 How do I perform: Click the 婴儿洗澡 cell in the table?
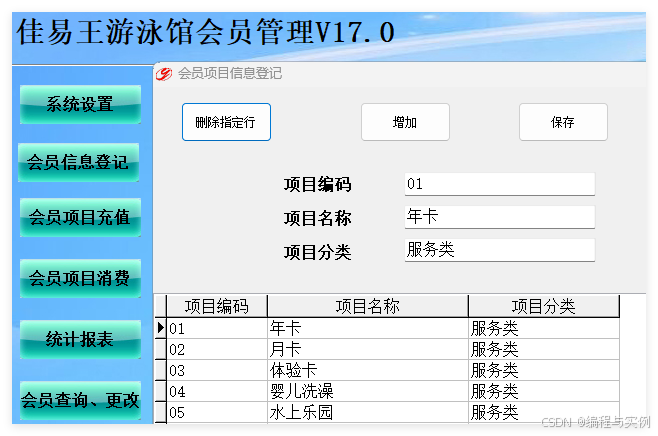(x=368, y=391)
